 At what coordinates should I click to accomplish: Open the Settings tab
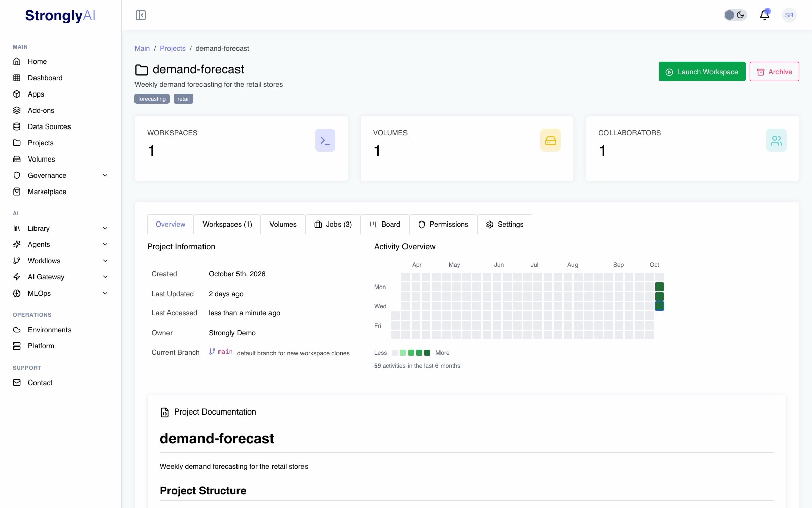point(504,224)
